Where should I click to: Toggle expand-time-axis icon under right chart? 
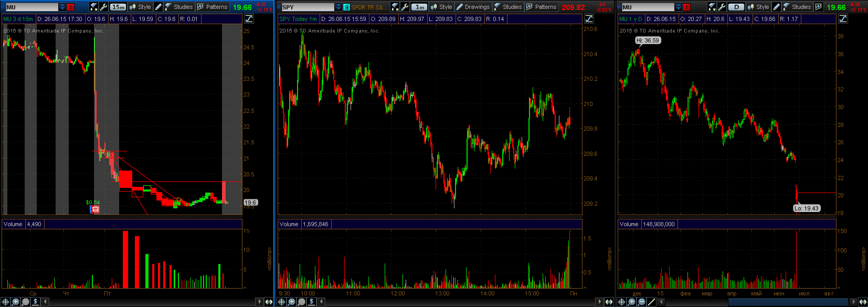pos(863,302)
